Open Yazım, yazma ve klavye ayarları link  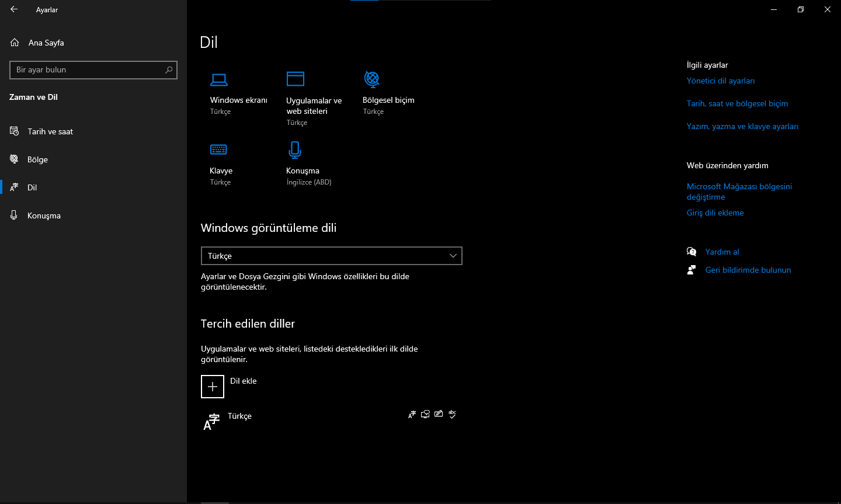click(742, 126)
